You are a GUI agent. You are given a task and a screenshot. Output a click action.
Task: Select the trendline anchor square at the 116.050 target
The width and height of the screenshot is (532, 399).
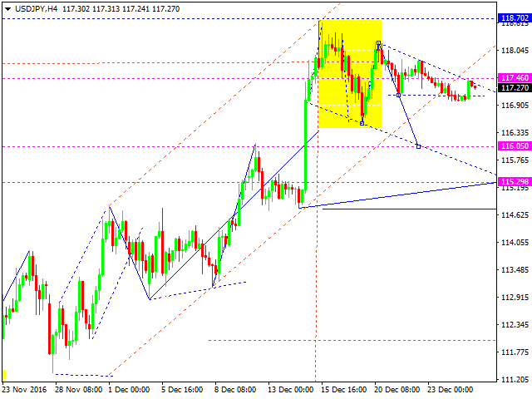click(x=418, y=146)
